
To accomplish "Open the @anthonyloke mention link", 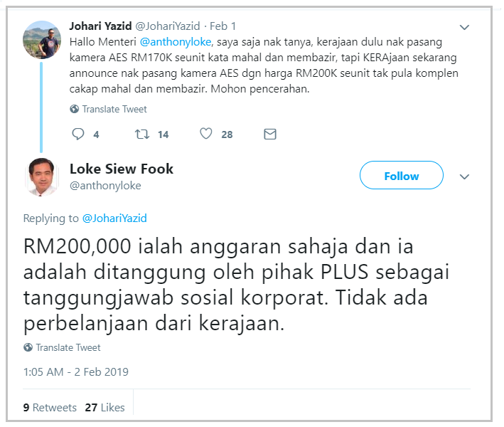I will (x=176, y=42).
